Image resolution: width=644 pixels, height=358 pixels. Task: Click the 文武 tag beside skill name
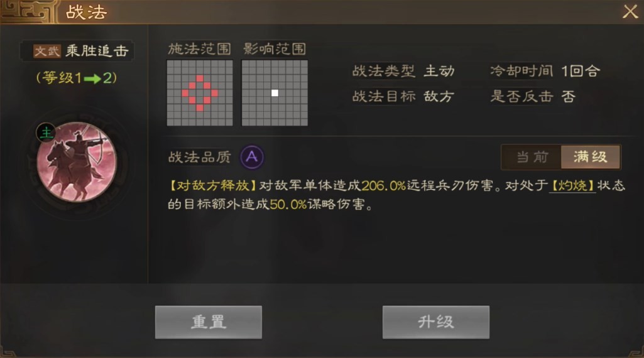[x=47, y=51]
